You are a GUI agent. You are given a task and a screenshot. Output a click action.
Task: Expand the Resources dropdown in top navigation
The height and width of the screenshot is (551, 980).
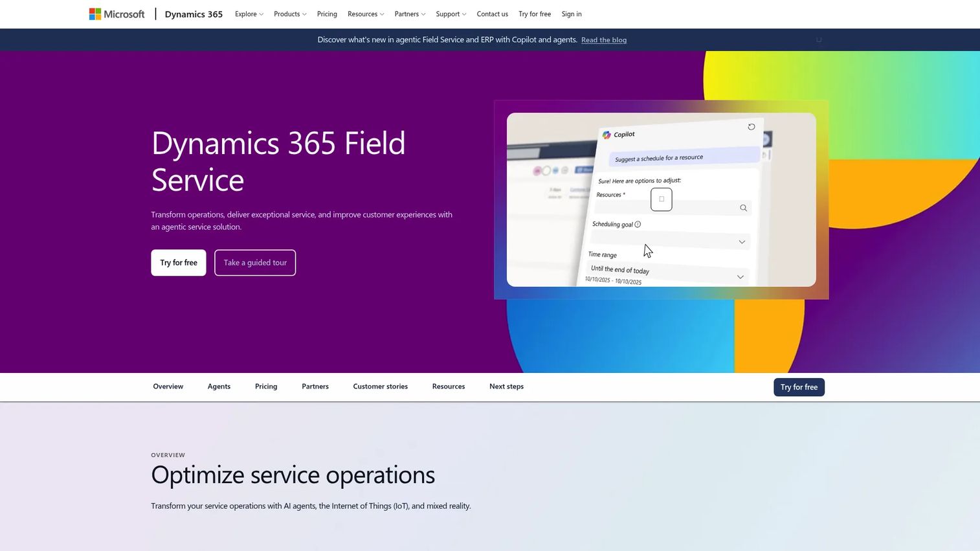(366, 14)
